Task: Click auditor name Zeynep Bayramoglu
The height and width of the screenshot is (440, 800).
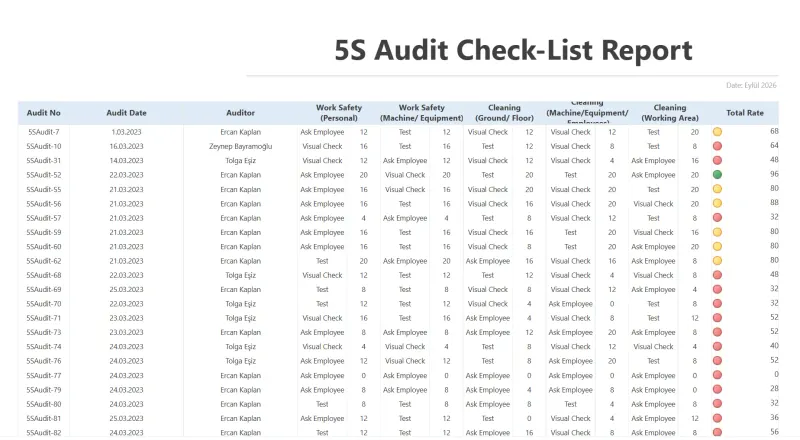Action: pos(240,146)
